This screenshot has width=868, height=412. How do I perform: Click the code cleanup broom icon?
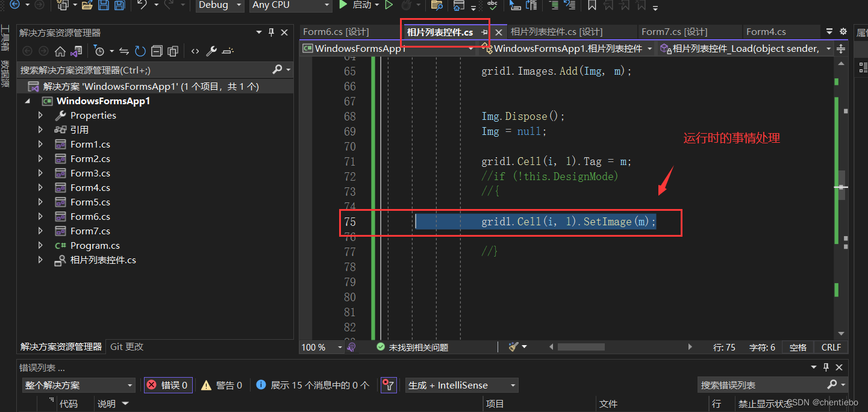coord(513,347)
